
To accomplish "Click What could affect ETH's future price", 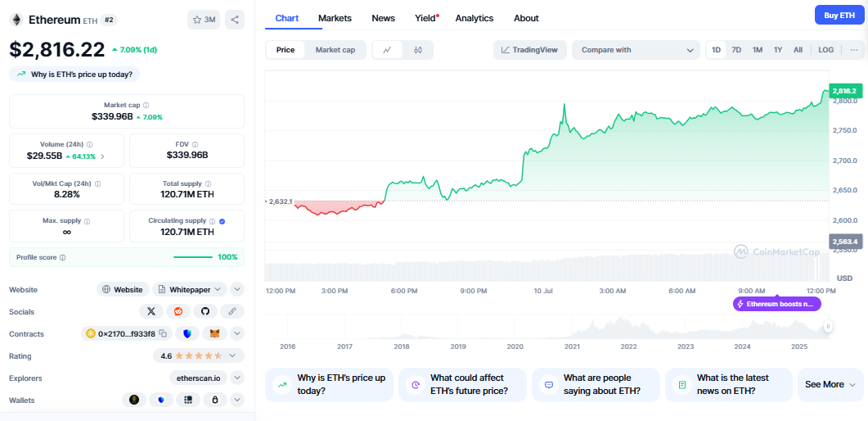I will 462,384.
